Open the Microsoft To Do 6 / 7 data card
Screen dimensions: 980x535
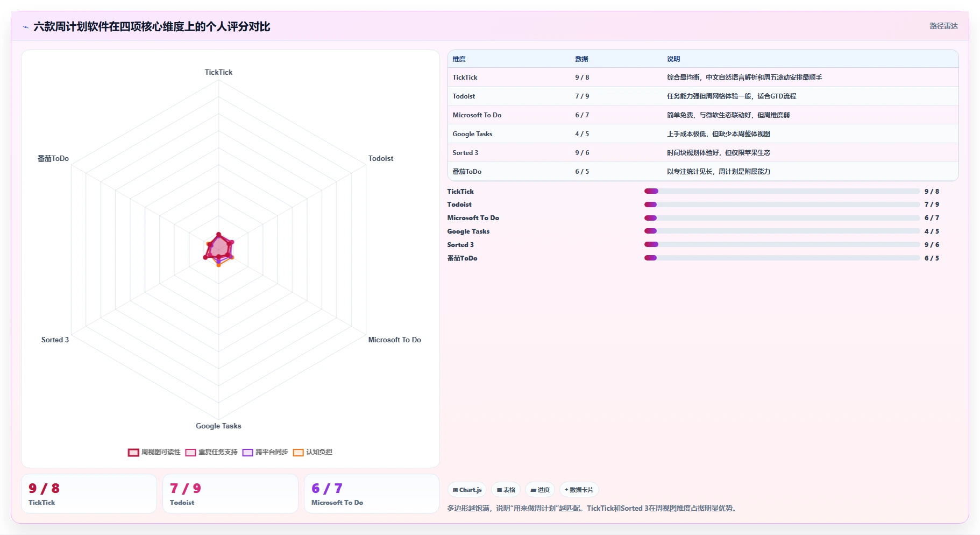(372, 494)
